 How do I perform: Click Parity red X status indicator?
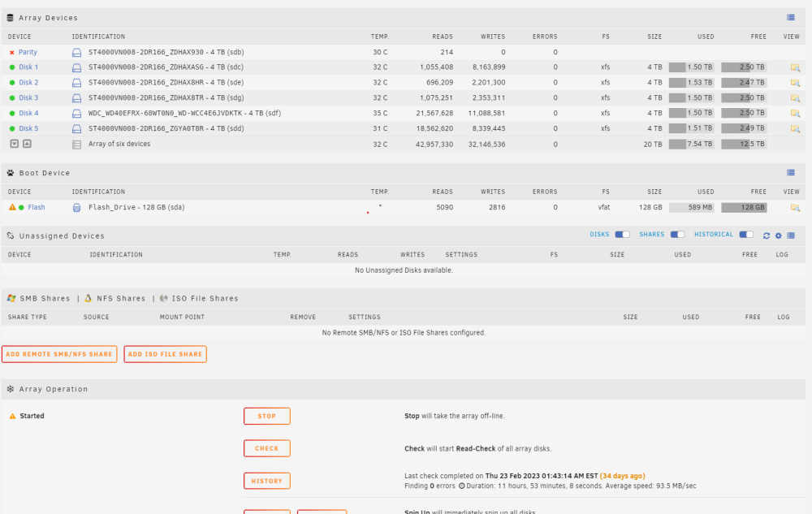12,52
